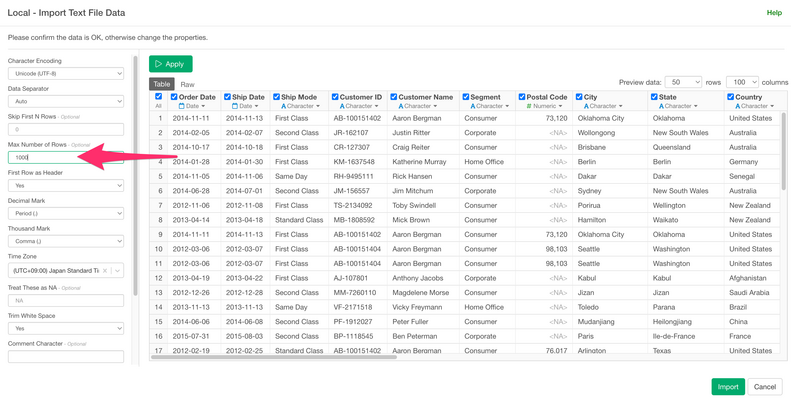Click the settings panel vertical scrollbar
Image resolution: width=791 pixels, height=400 pixels.
(135, 175)
